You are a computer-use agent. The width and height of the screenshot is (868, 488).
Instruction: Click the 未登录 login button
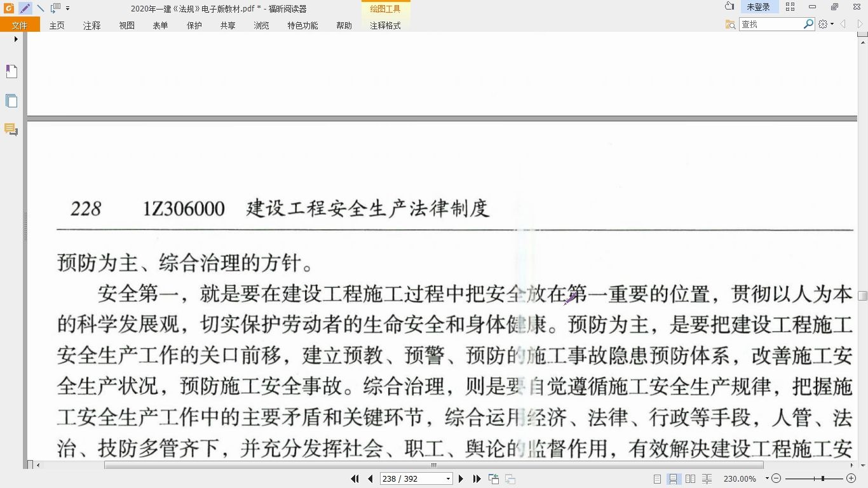(x=759, y=7)
